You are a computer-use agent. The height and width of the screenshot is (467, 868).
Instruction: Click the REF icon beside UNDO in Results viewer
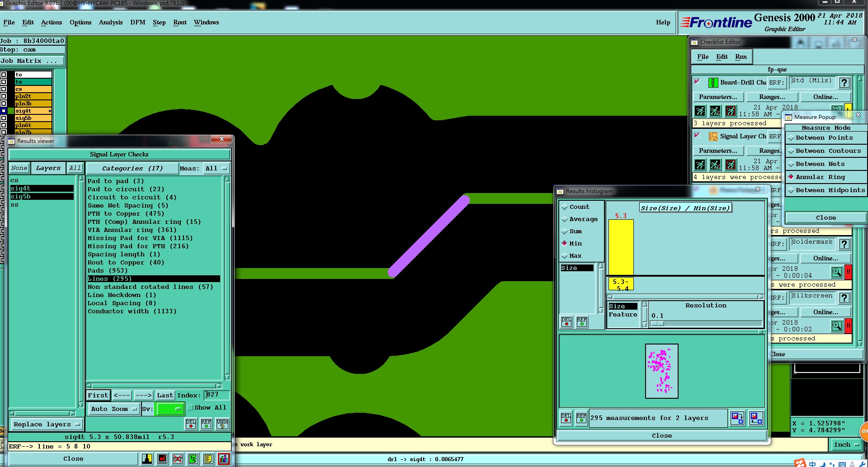pyautogui.click(x=206, y=424)
